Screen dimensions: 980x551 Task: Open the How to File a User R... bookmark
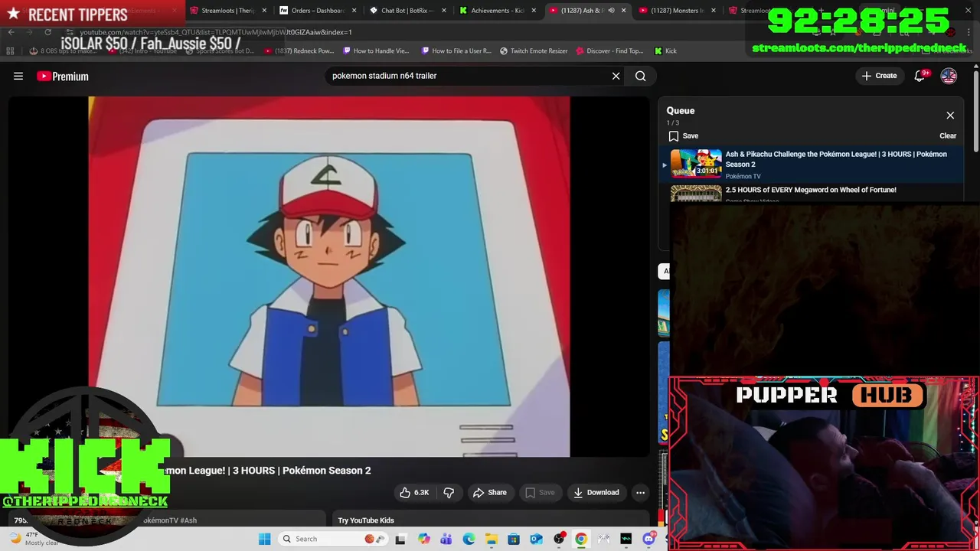click(x=456, y=51)
